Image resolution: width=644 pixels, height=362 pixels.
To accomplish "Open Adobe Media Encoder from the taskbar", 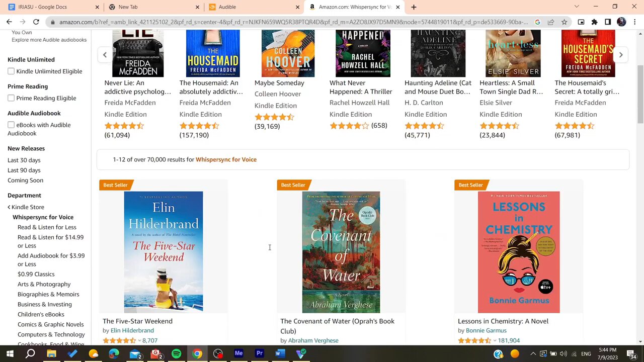I will pos(238,353).
